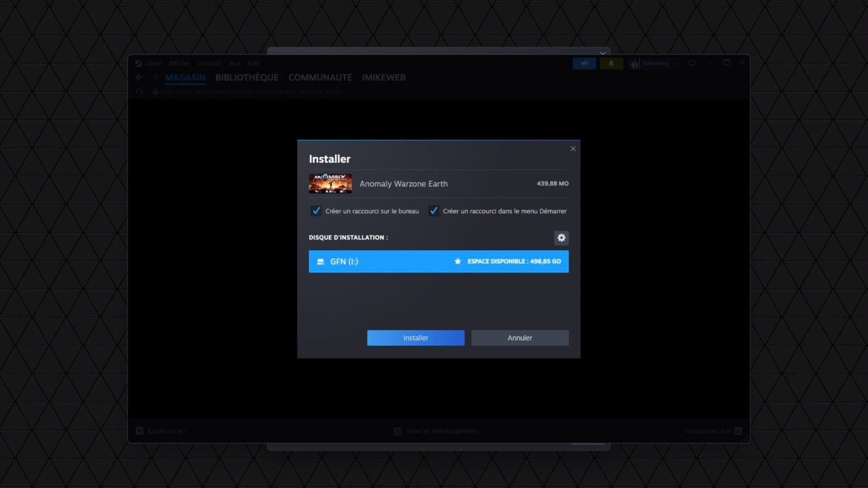Viewport: 868px width, 488px height.
Task: Select the GFN (I:) installation drive
Action: [439, 262]
